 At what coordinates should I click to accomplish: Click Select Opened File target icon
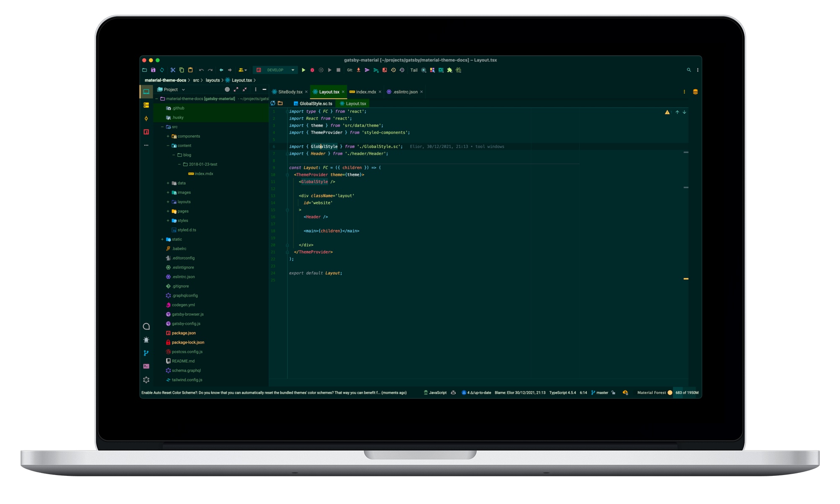coord(227,89)
